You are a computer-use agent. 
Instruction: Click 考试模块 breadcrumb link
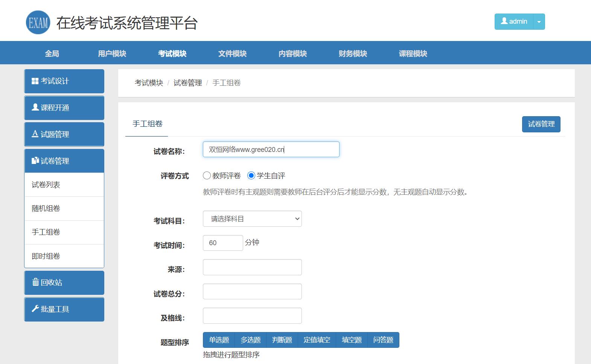[149, 83]
